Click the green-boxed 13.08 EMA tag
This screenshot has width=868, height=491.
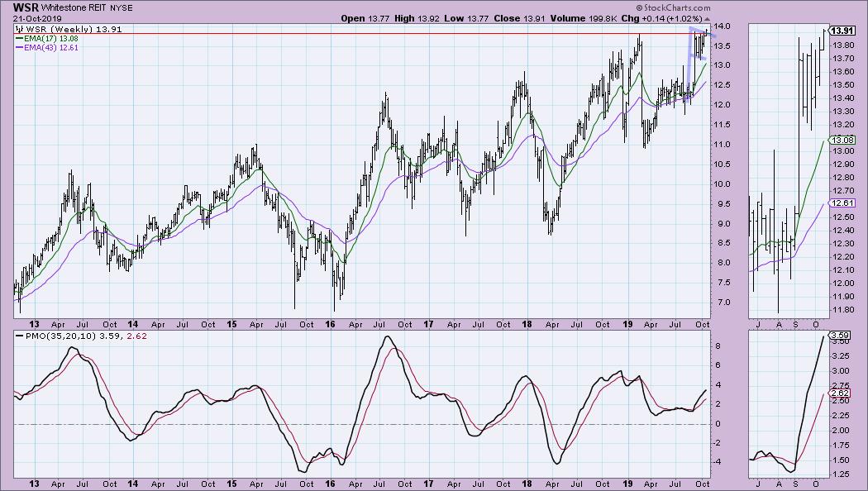(842, 140)
